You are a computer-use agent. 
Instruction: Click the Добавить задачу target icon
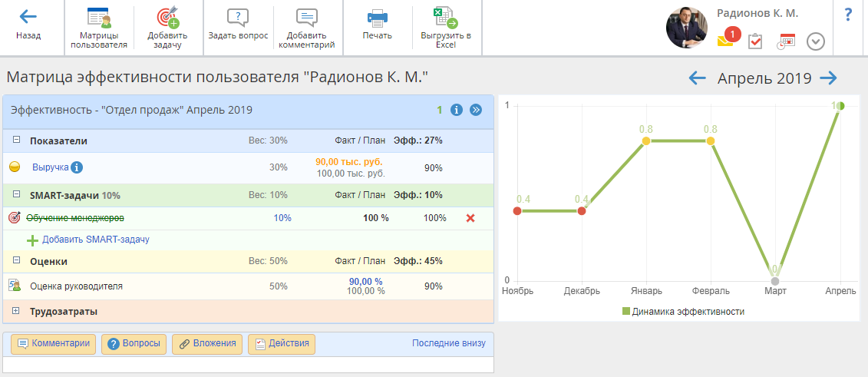pos(167,18)
